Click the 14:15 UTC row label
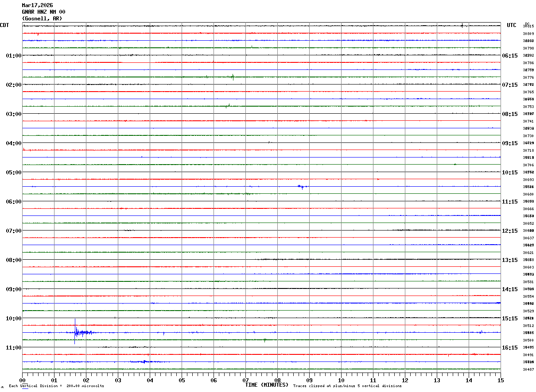 click(x=510, y=289)
